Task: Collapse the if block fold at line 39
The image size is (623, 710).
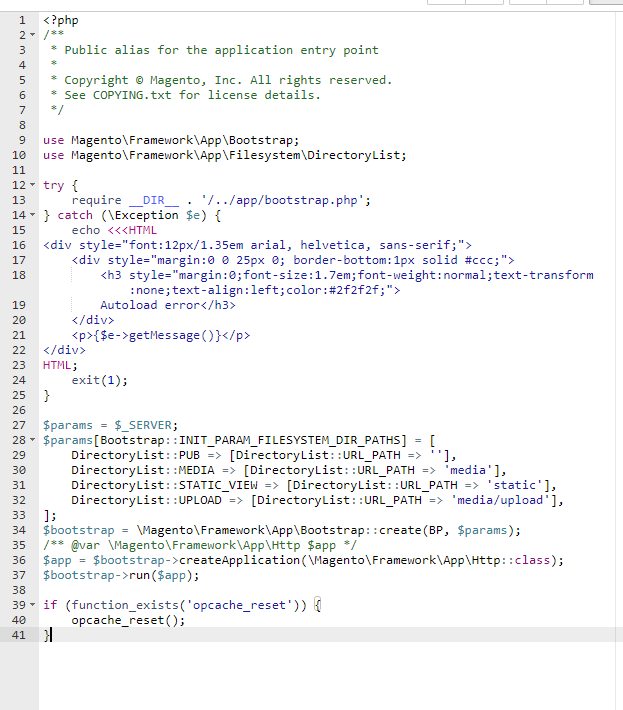Action: (x=32, y=604)
